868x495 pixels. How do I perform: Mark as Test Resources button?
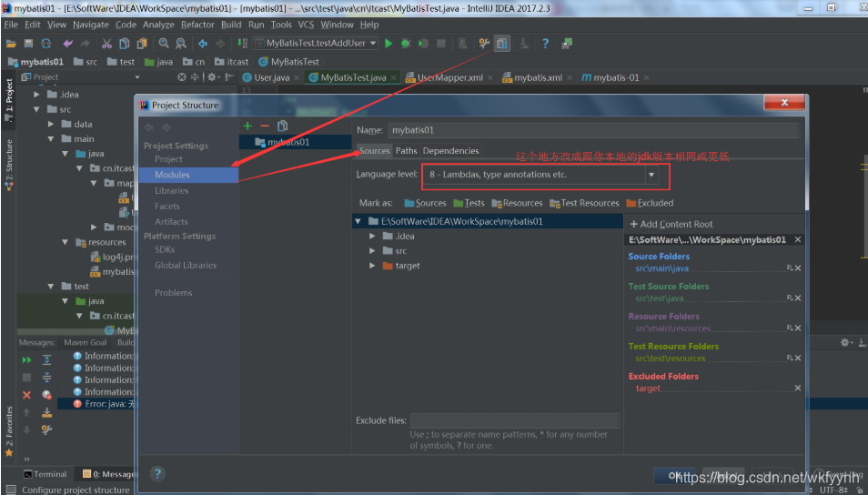click(584, 203)
